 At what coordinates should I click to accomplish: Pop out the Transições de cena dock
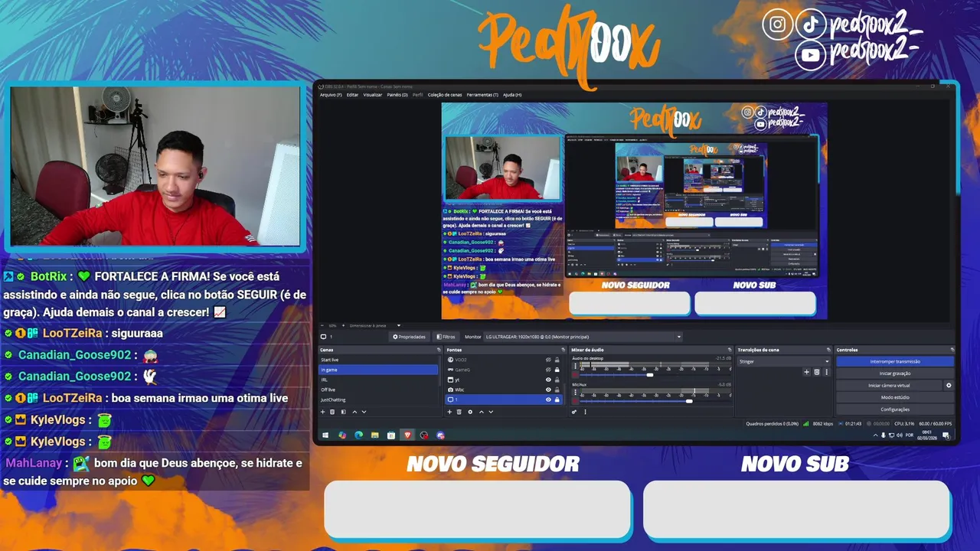click(x=828, y=350)
